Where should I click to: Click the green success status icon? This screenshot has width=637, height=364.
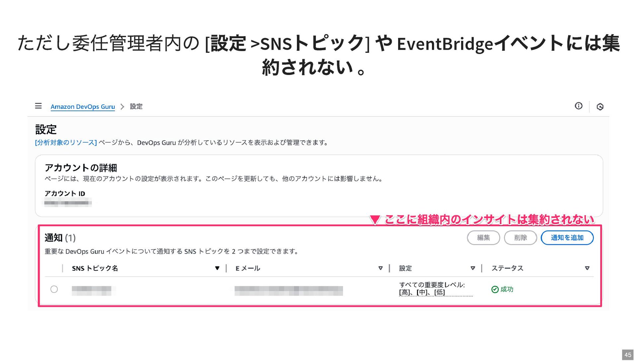[x=495, y=289]
